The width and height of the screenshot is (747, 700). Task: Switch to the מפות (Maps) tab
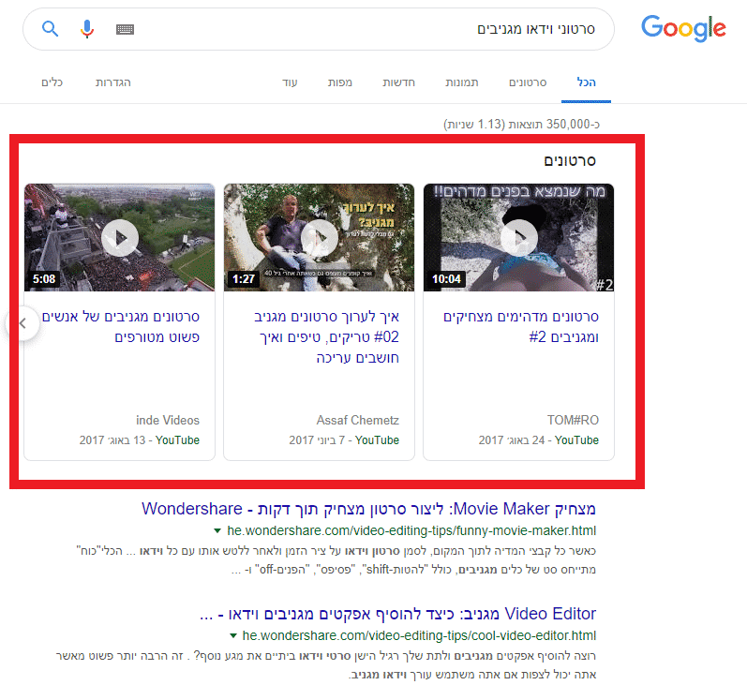click(x=339, y=82)
